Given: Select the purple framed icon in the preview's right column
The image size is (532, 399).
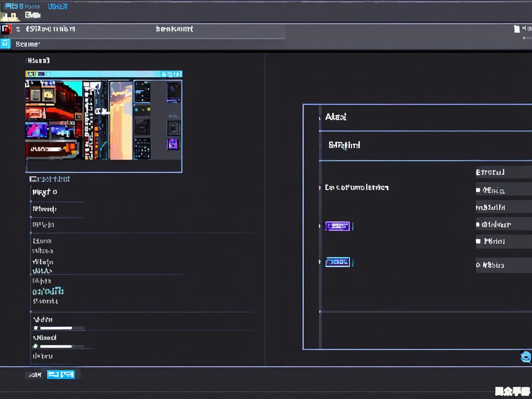Looking at the screenshot, I should click(173, 144).
